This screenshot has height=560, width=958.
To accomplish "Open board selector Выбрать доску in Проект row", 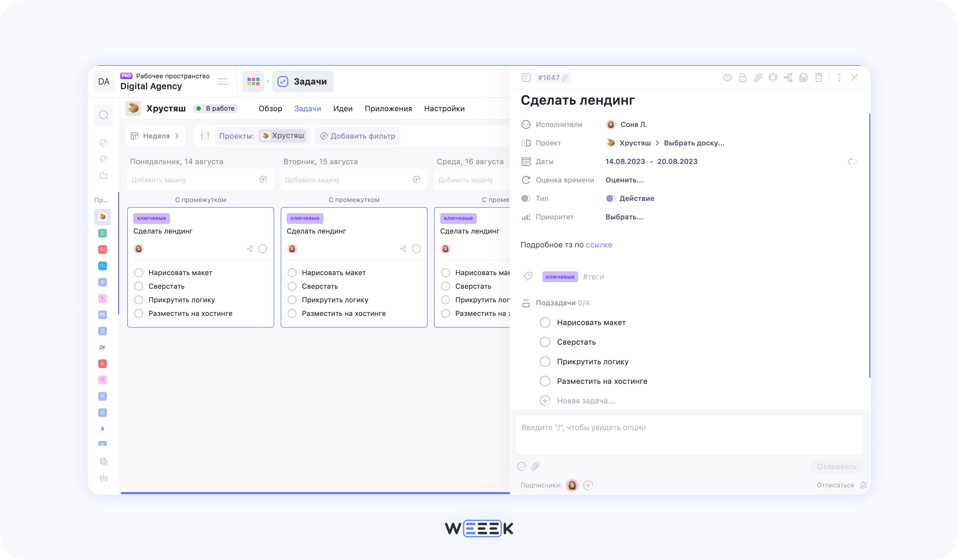I will pos(694,143).
